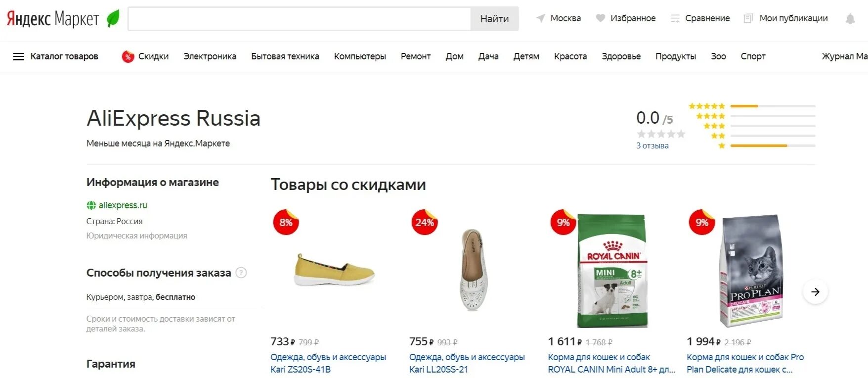Click the Москва location arrow icon

click(541, 18)
